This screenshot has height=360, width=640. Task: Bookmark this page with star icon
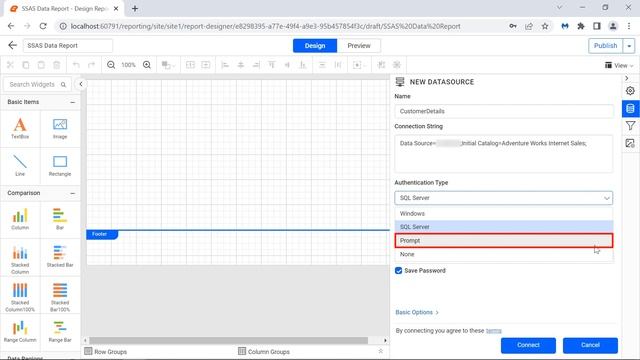[x=545, y=26]
